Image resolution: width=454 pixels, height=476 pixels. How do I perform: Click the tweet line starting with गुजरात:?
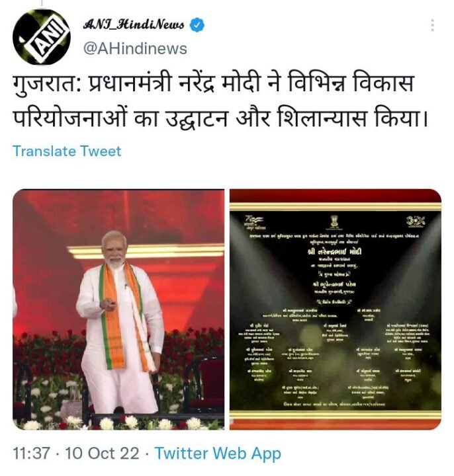213,83
